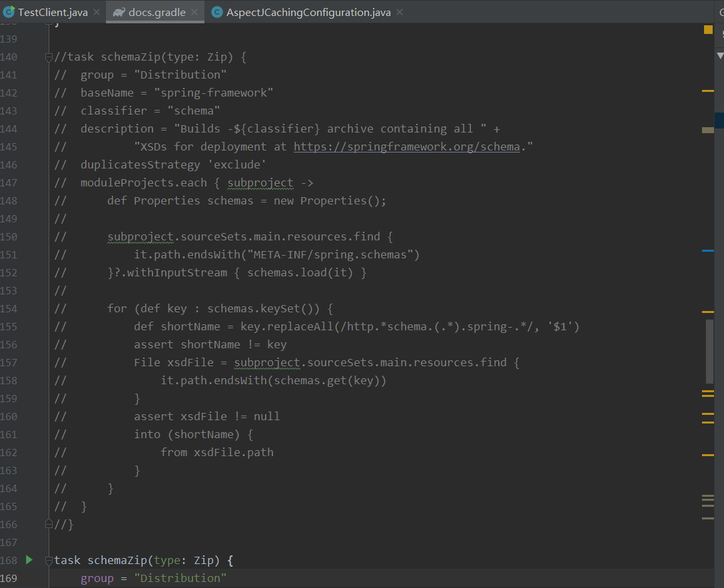Open the AspectJCachingConfiguration.java tab
The width and height of the screenshot is (724, 588).
click(x=308, y=13)
